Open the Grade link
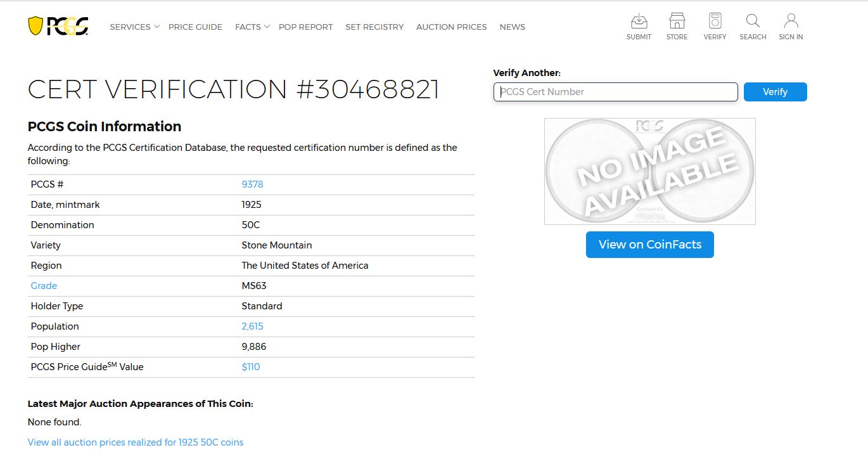Screen dimensions: 868x464 [44, 286]
